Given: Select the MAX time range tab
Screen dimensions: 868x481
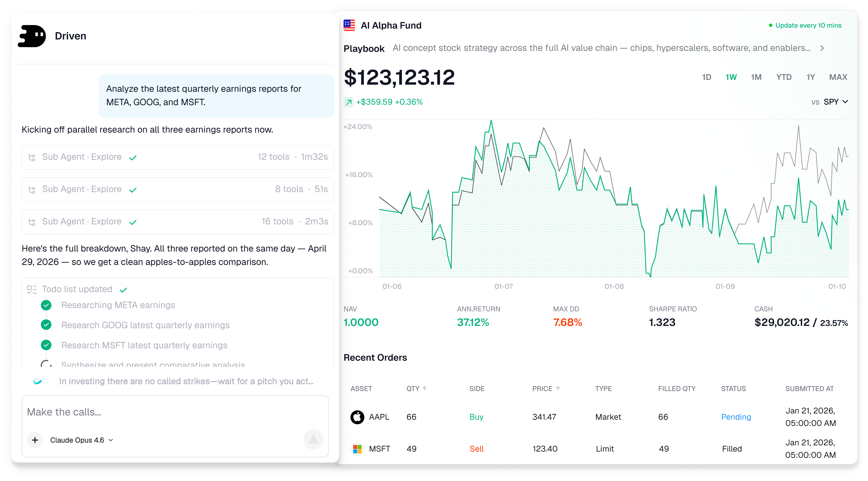Looking at the screenshot, I should click(838, 77).
